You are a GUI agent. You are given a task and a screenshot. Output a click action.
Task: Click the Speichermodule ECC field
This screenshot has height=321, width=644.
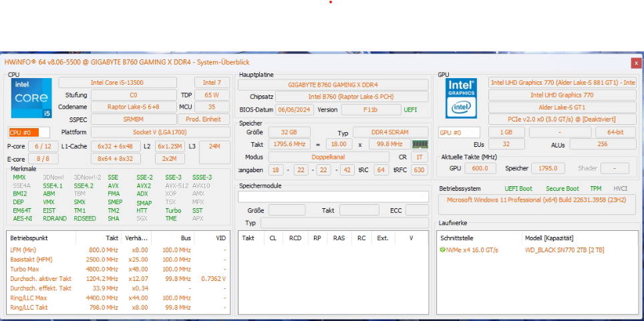pyautogui.click(x=417, y=210)
